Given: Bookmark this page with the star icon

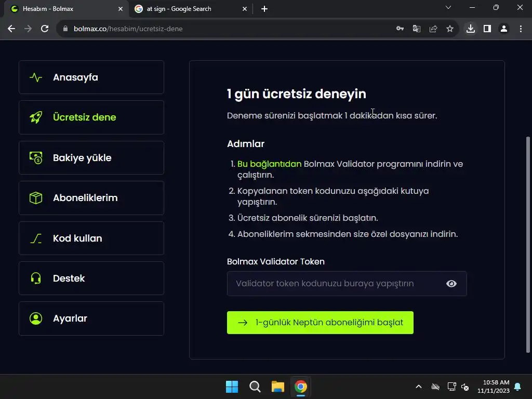Looking at the screenshot, I should click(449, 29).
